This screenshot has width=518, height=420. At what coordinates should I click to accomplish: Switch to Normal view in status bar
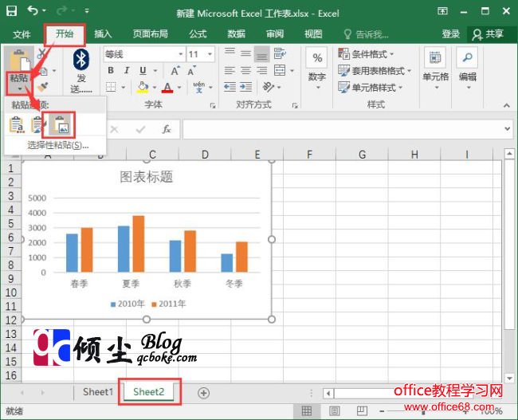click(307, 411)
